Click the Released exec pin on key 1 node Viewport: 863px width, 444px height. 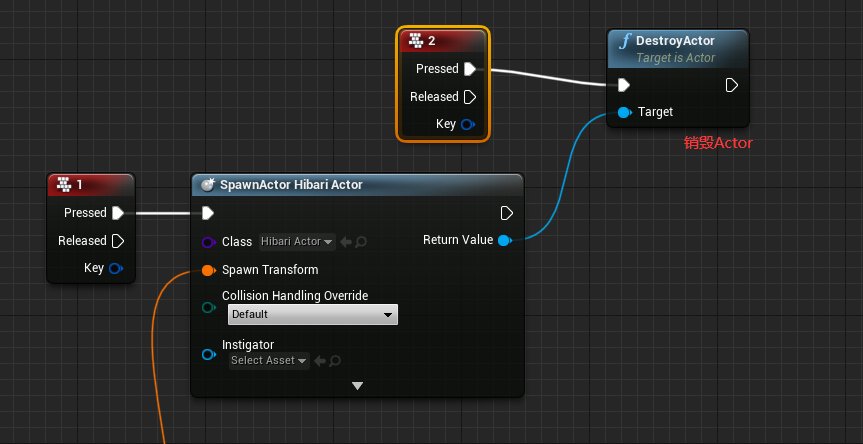point(118,241)
